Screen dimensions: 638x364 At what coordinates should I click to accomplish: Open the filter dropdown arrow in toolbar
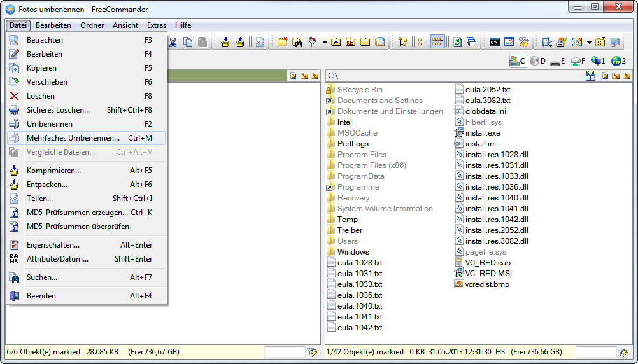coord(325,43)
